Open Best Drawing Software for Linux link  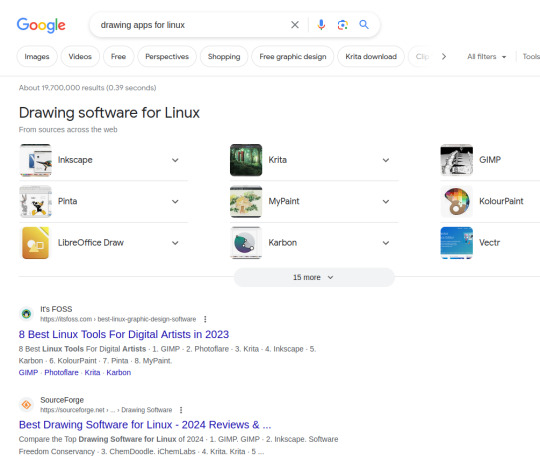coord(145,425)
